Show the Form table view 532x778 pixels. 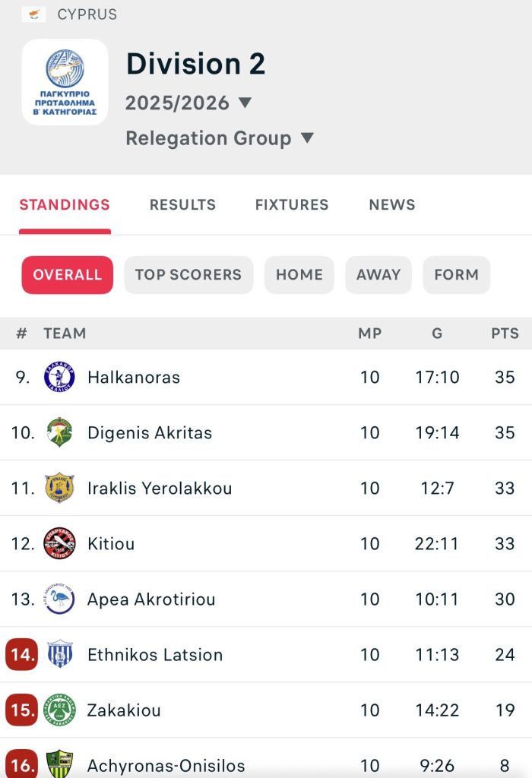[x=456, y=275]
